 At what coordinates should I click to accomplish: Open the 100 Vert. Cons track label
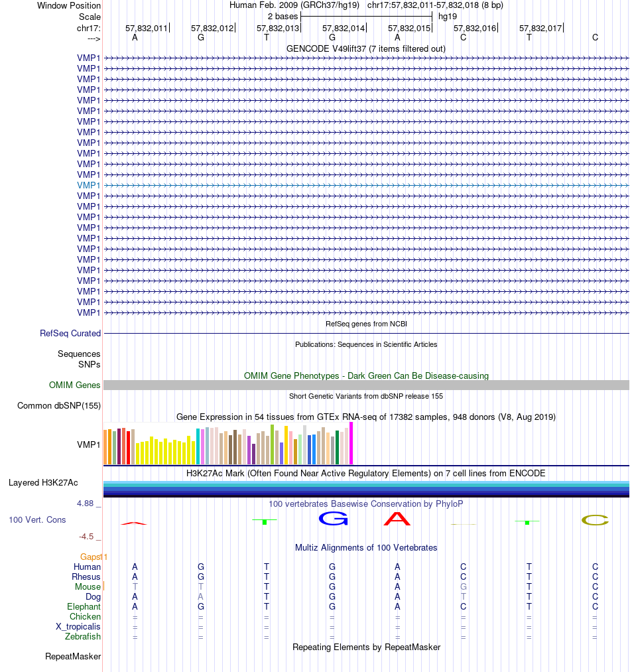click(37, 519)
